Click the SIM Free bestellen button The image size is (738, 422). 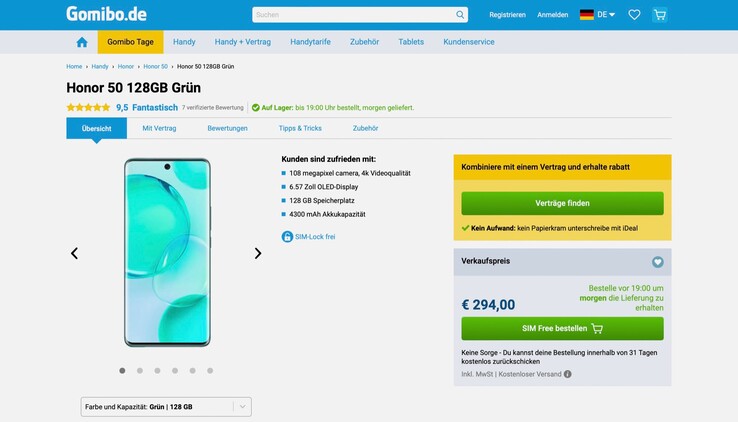click(562, 329)
